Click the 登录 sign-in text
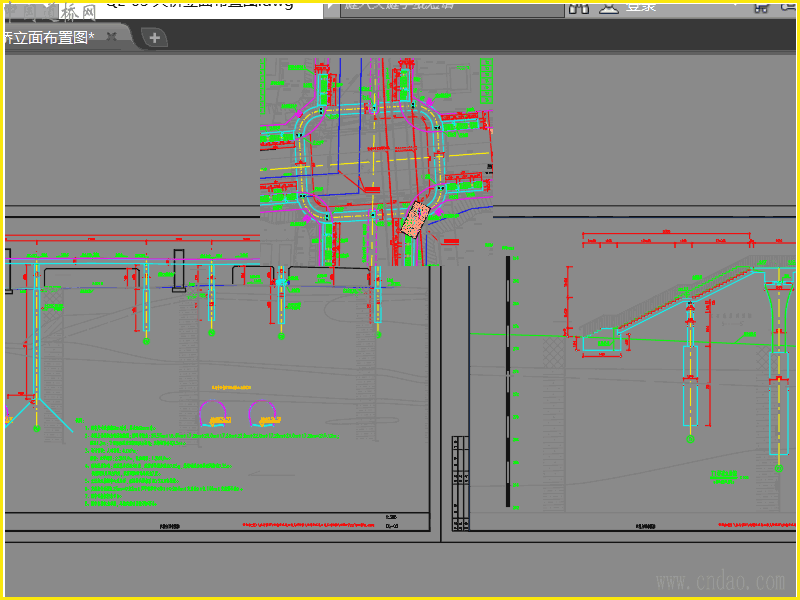 [x=641, y=7]
